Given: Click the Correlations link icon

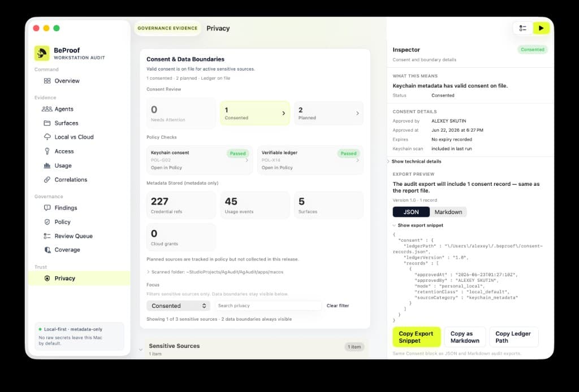Looking at the screenshot, I should pos(47,180).
